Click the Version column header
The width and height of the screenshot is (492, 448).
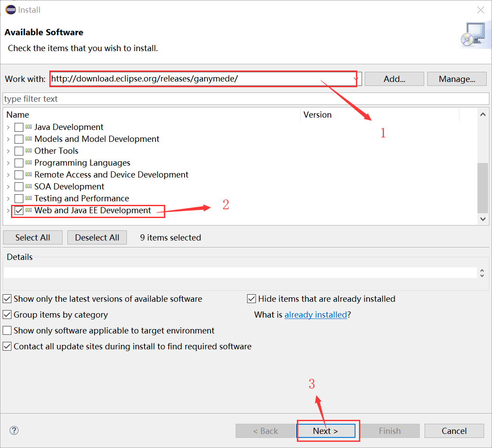point(380,115)
